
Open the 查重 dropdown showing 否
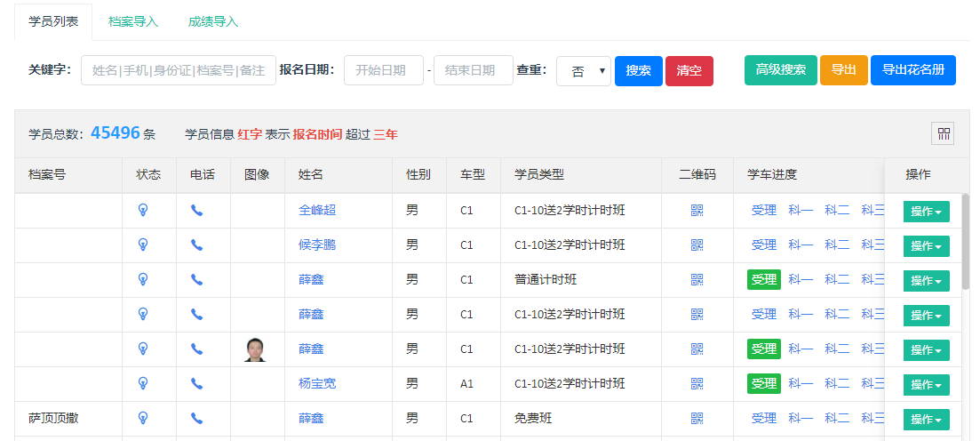coord(584,71)
